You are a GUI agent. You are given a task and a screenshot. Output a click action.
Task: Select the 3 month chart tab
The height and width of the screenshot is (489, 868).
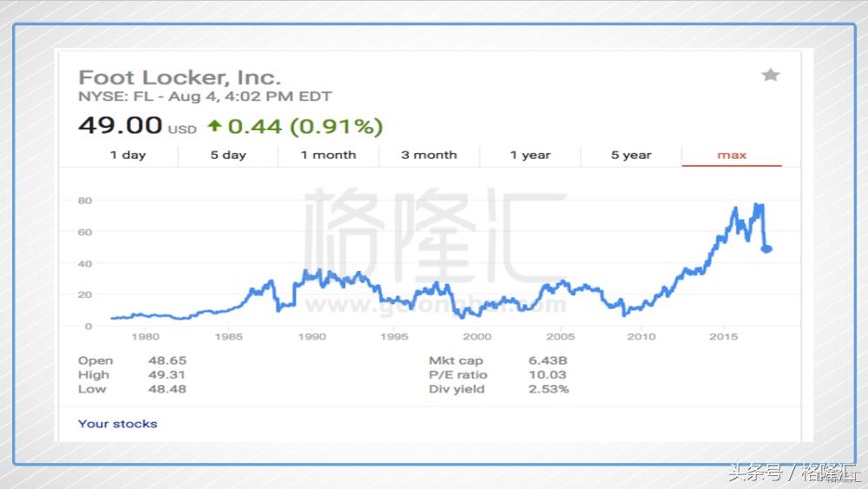point(429,155)
